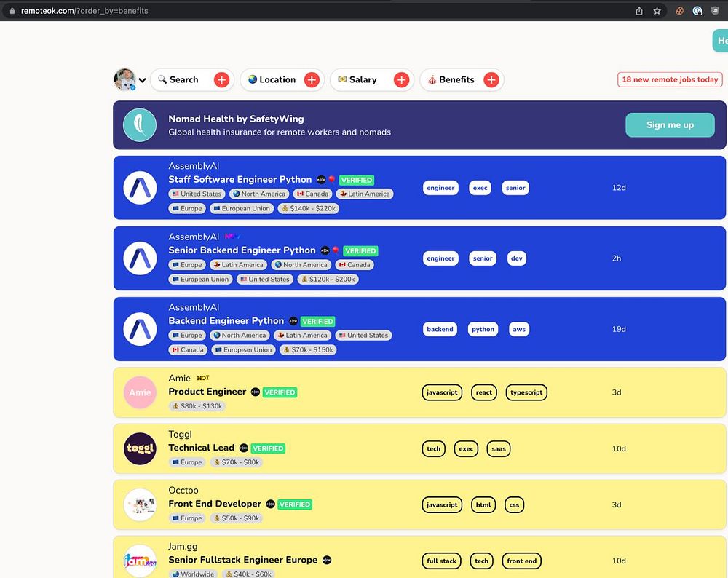Open the Search filter field
This screenshot has width=728, height=578.
point(191,80)
